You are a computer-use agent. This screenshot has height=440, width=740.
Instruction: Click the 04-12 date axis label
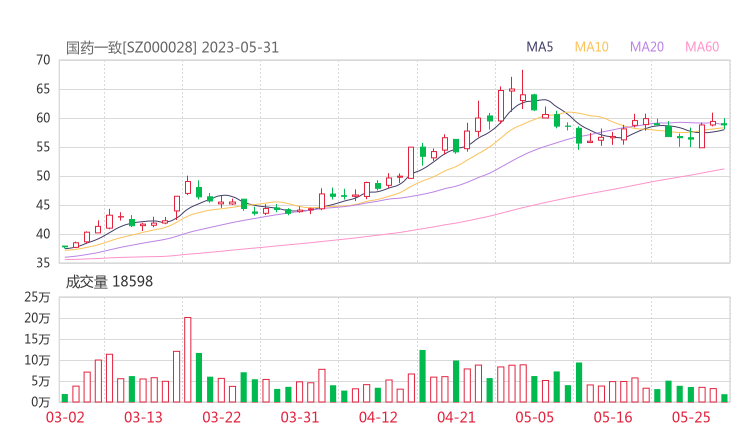378,417
